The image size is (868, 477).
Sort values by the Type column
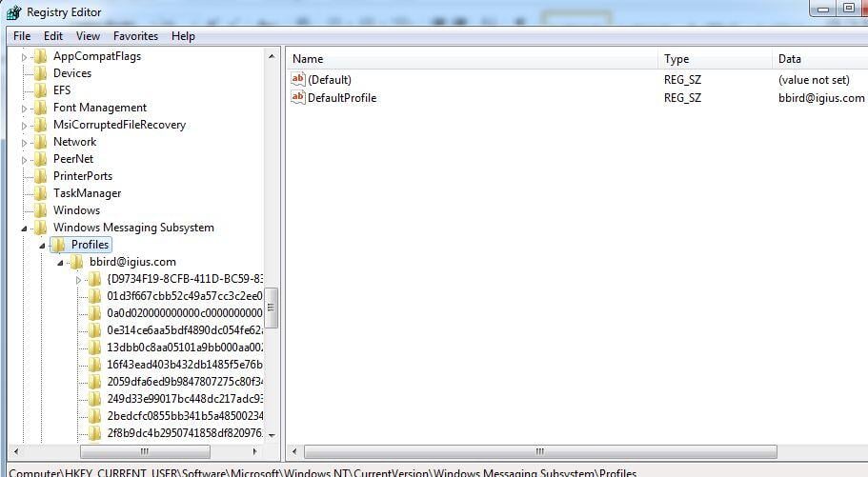coord(716,59)
